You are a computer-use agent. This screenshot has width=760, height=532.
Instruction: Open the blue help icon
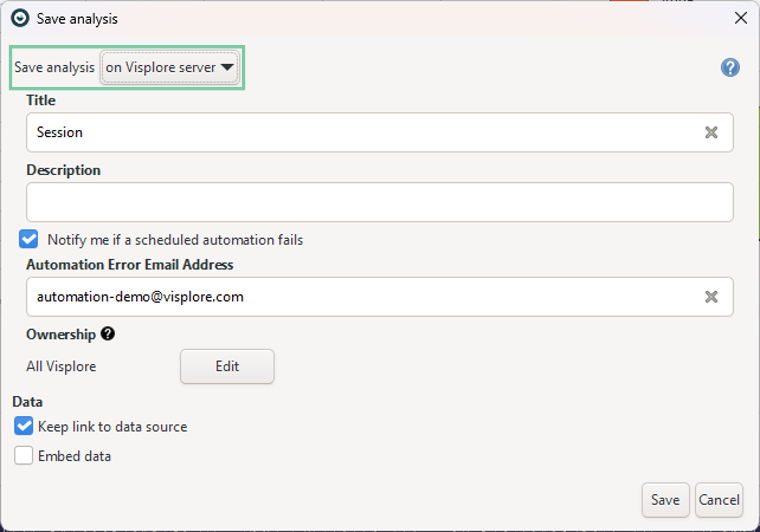[730, 67]
